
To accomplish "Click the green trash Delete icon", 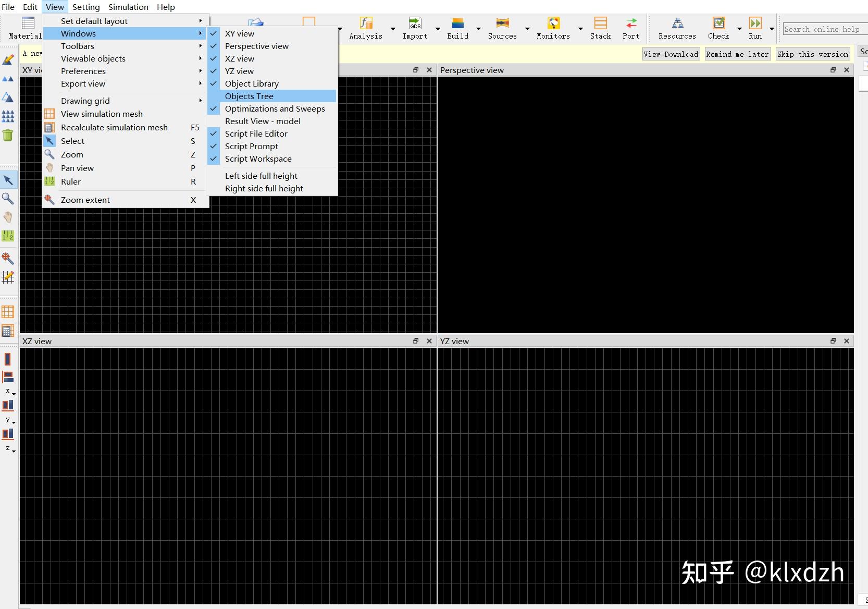I will pos(8,135).
